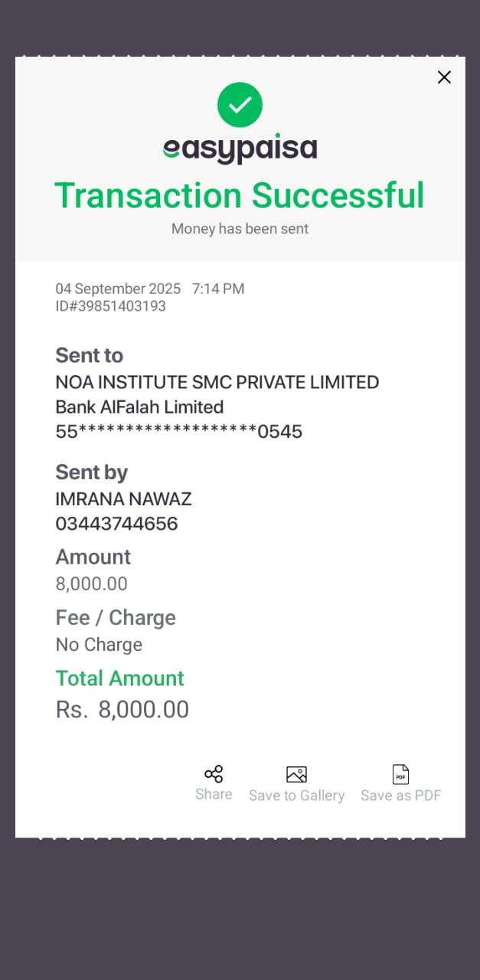Click the Money has been sent message
Image resolution: width=480 pixels, height=980 pixels.
240,228
